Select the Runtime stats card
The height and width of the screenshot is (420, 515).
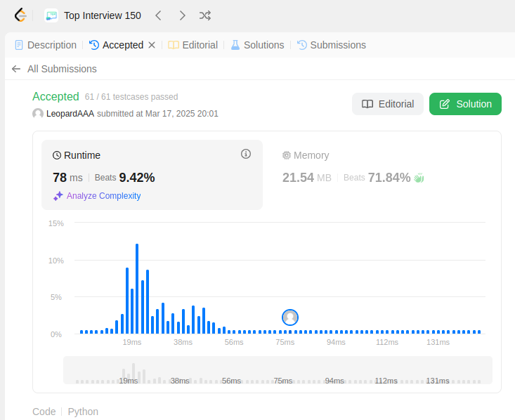coord(152,175)
